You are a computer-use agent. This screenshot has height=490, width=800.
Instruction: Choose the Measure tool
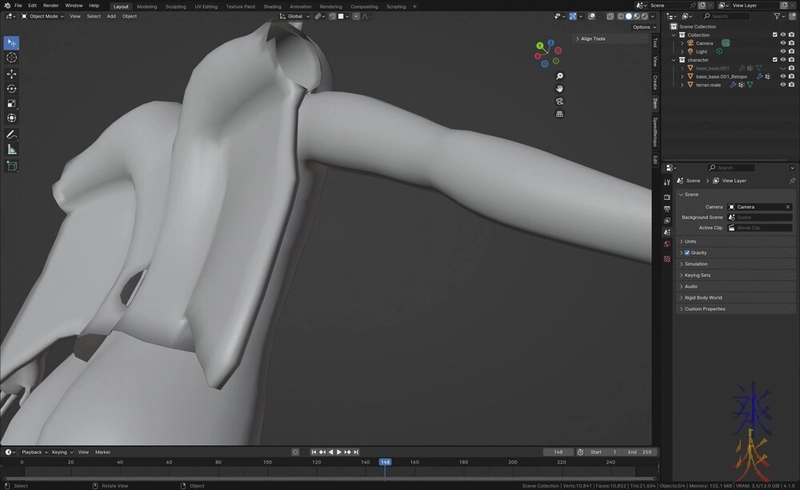[12, 149]
